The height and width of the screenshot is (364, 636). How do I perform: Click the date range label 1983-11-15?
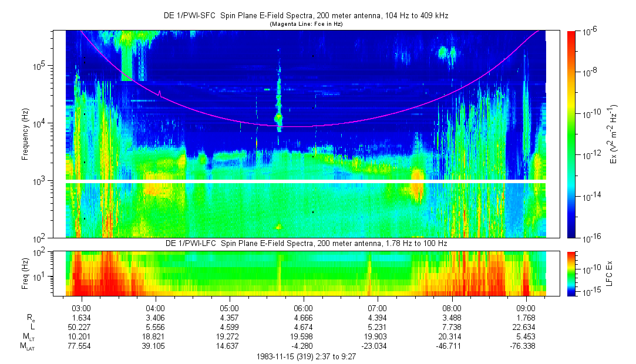(305, 356)
